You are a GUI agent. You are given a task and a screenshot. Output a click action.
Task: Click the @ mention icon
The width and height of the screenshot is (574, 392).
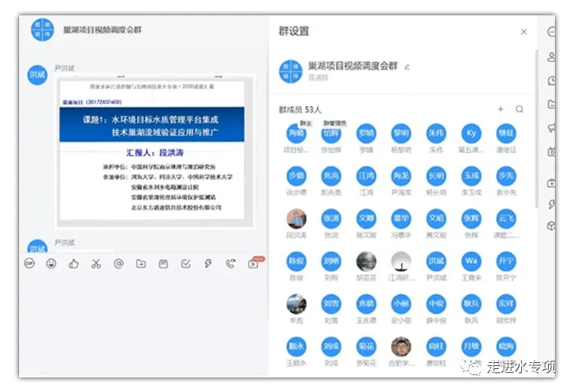click(119, 263)
